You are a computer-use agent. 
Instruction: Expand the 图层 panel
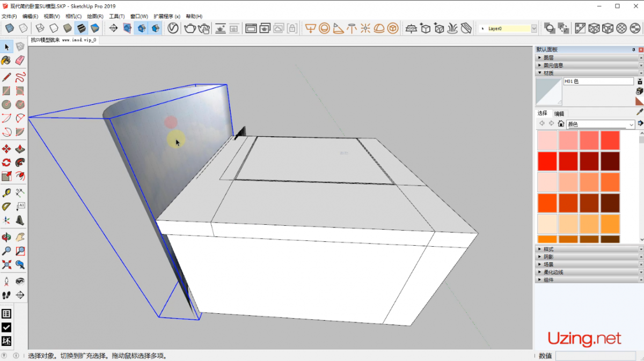tap(548, 57)
